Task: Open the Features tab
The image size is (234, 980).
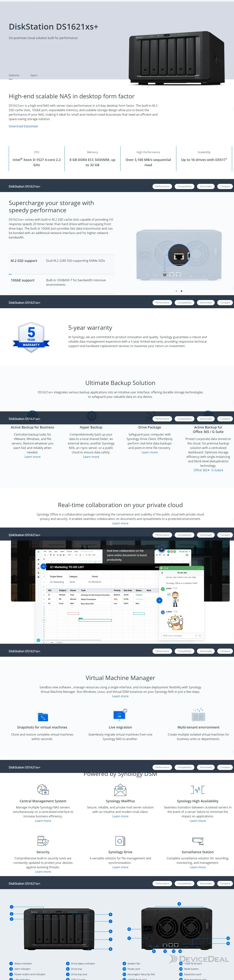Action: coord(14,75)
